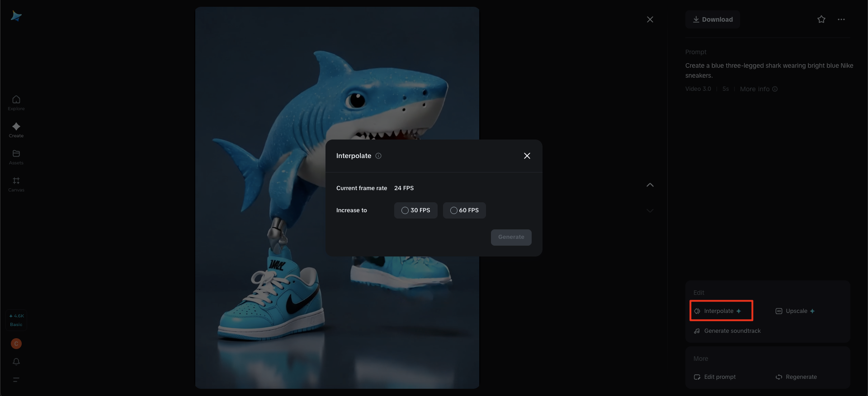Click the prompt text about the shark
868x396 pixels.
click(769, 70)
